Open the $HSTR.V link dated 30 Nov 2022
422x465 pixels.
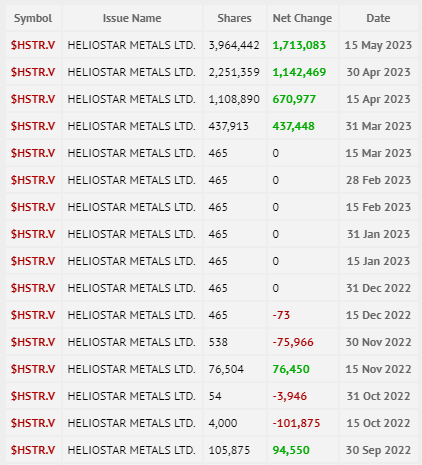click(33, 342)
